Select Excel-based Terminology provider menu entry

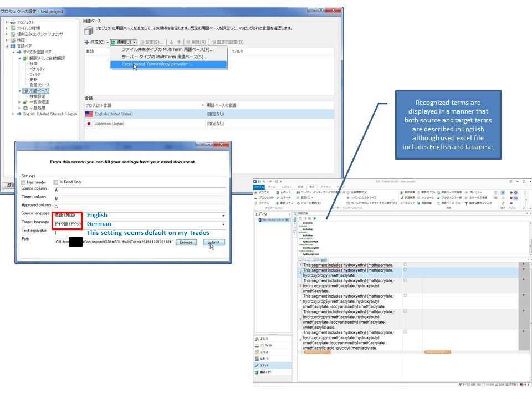[157, 64]
